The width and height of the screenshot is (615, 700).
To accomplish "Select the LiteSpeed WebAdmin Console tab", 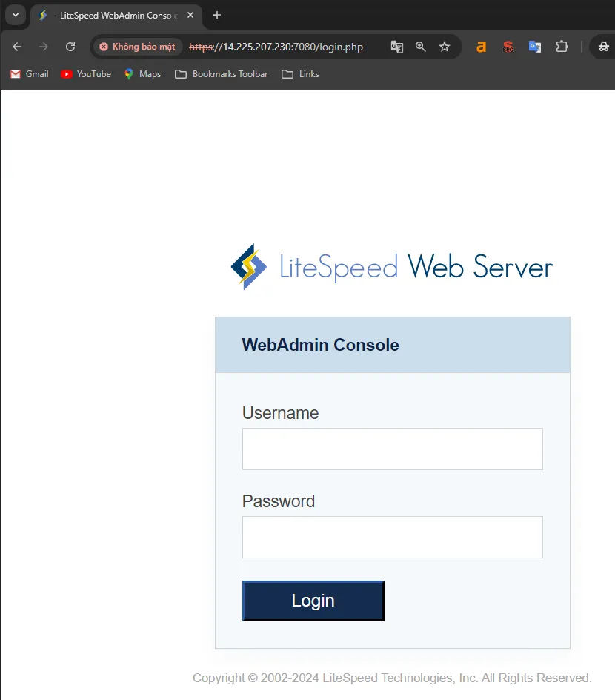I will 116,16.
